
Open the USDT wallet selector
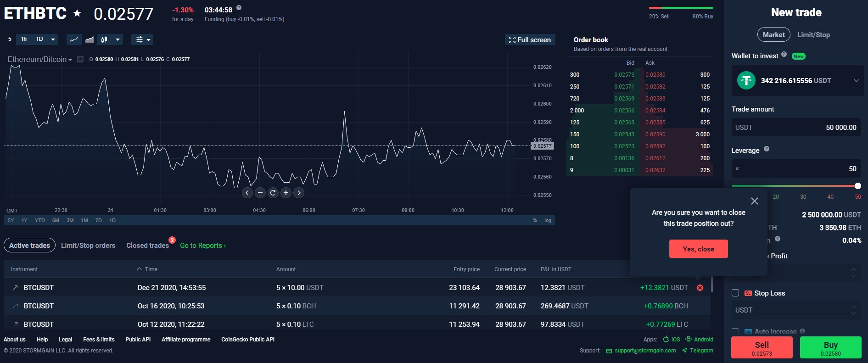point(797,80)
